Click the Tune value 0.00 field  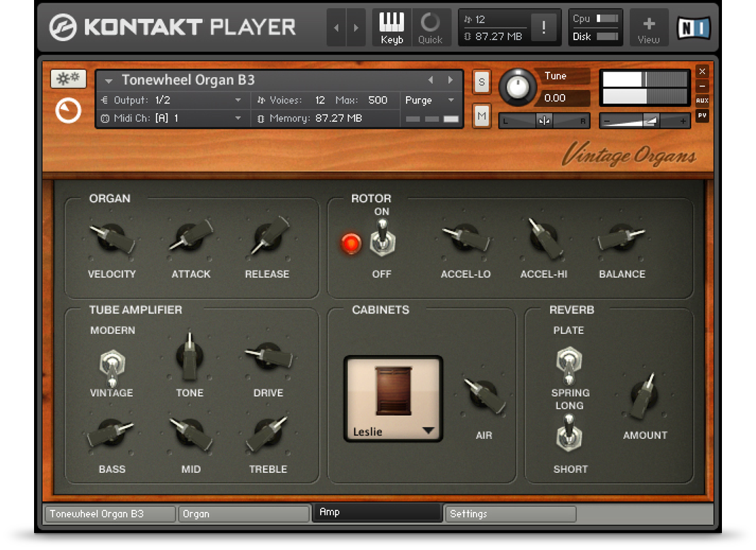tap(564, 98)
